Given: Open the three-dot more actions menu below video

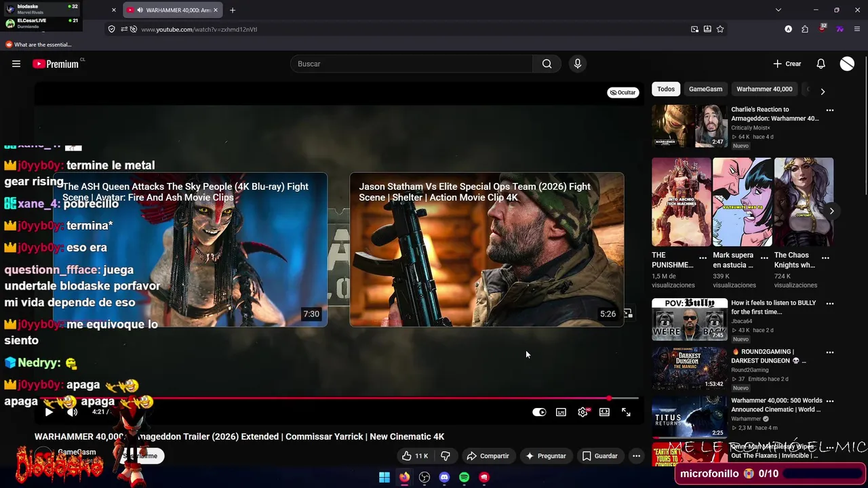Looking at the screenshot, I should (636, 456).
